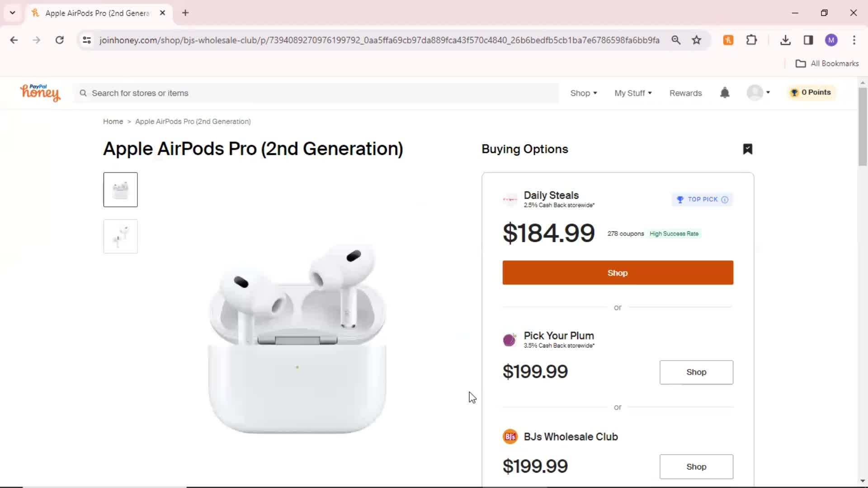
Task: Open Chrome downloads icon
Action: pos(785,40)
